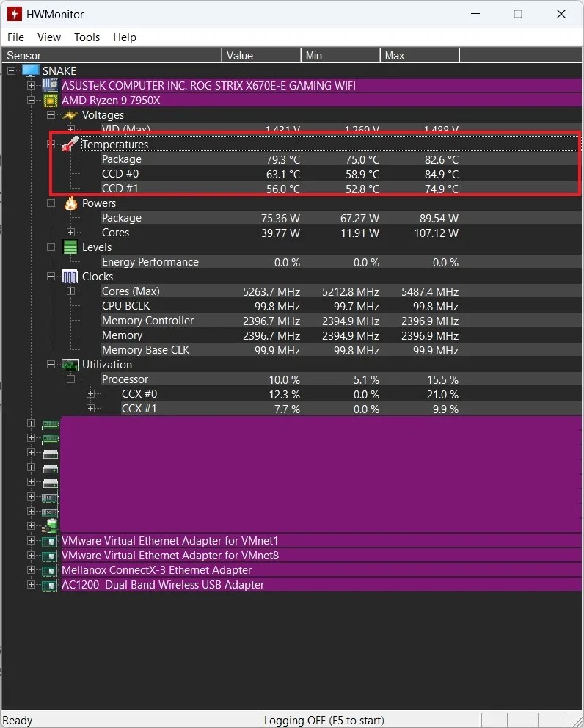Image resolution: width=584 pixels, height=728 pixels.
Task: Open the View menu
Action: pos(48,37)
